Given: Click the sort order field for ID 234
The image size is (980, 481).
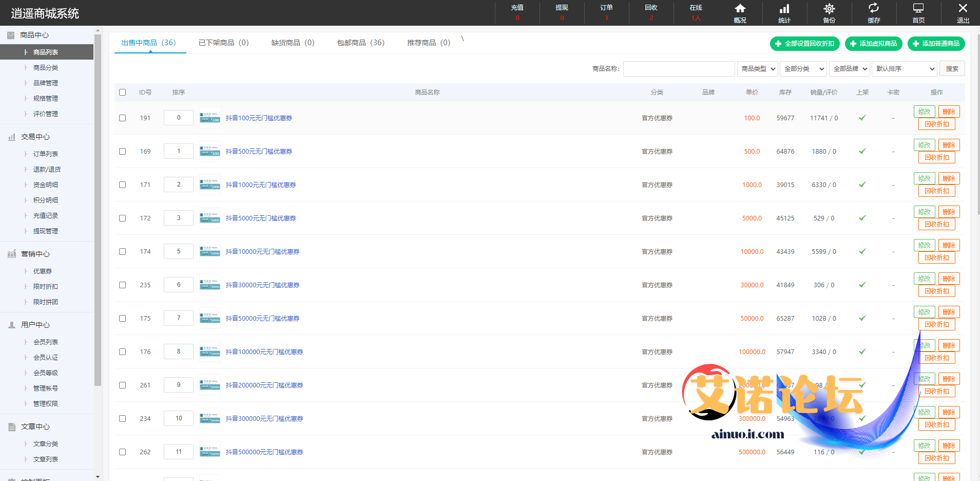Looking at the screenshot, I should 179,418.
